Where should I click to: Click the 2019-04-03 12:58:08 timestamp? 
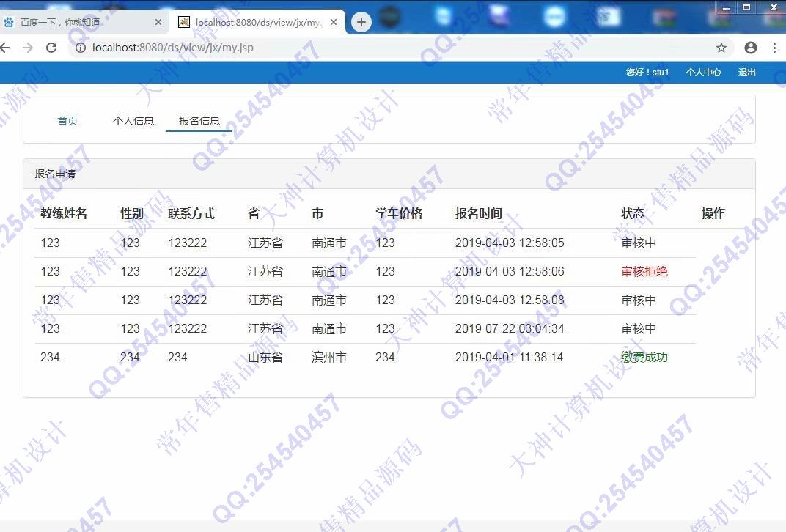click(510, 300)
